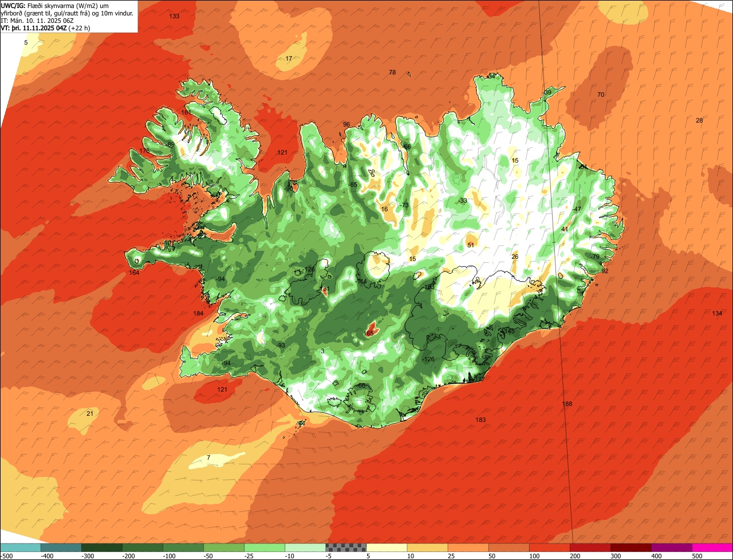Click the map value 17 in the yellow patch
The image size is (733, 560).
(289, 58)
